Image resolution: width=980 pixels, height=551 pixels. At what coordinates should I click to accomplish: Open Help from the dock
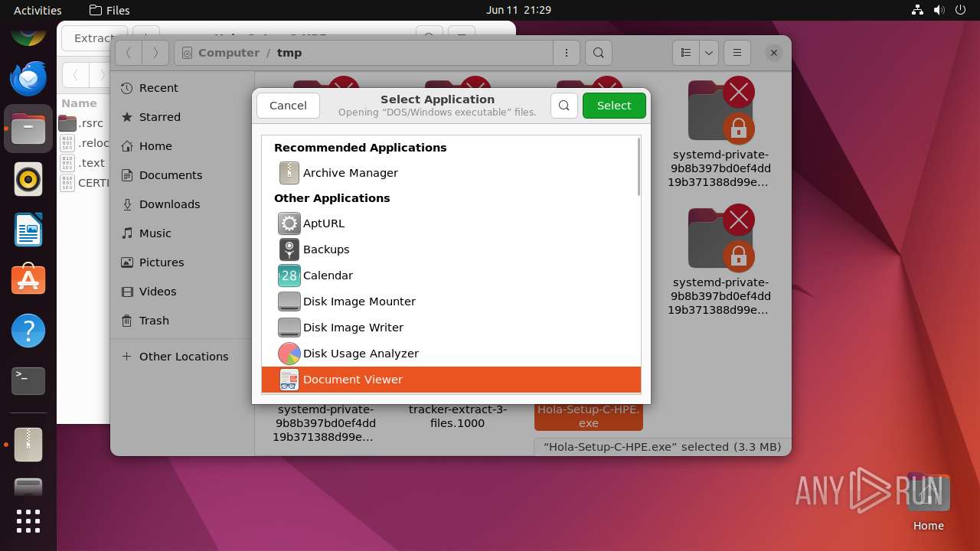28,331
